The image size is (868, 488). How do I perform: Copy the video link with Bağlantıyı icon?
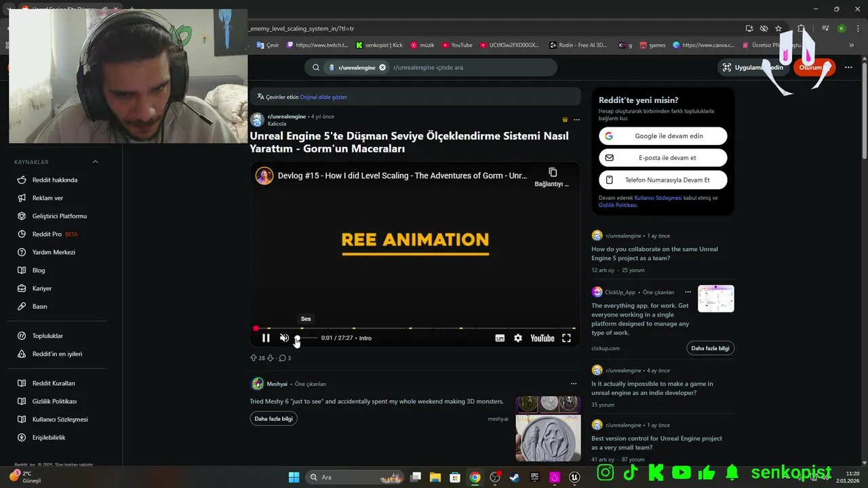(552, 177)
